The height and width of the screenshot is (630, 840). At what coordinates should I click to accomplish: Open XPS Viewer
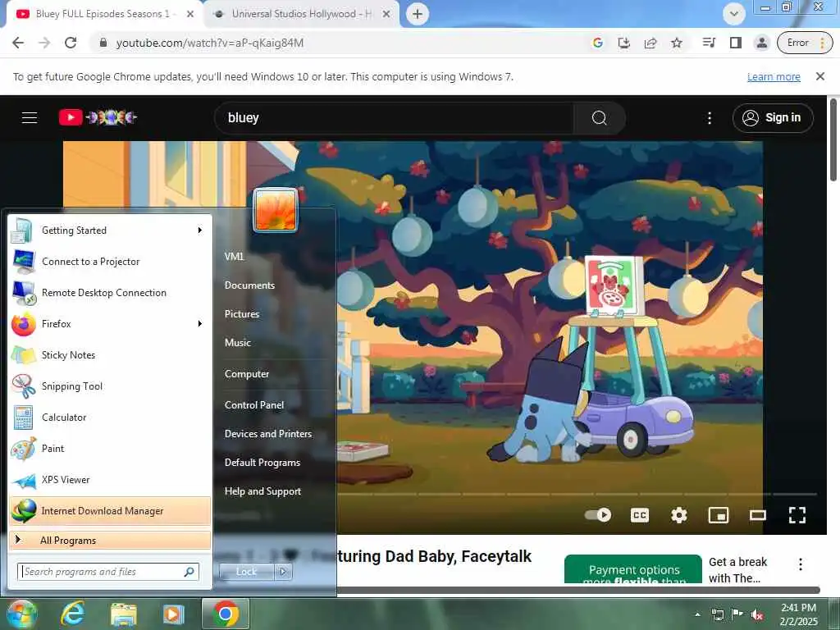(x=110, y=479)
